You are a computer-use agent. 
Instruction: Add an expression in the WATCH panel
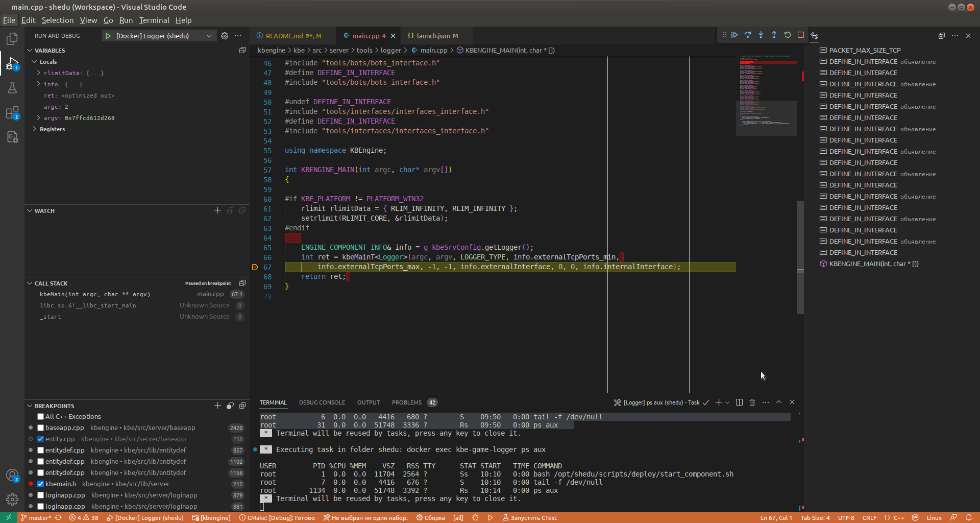[217, 210]
